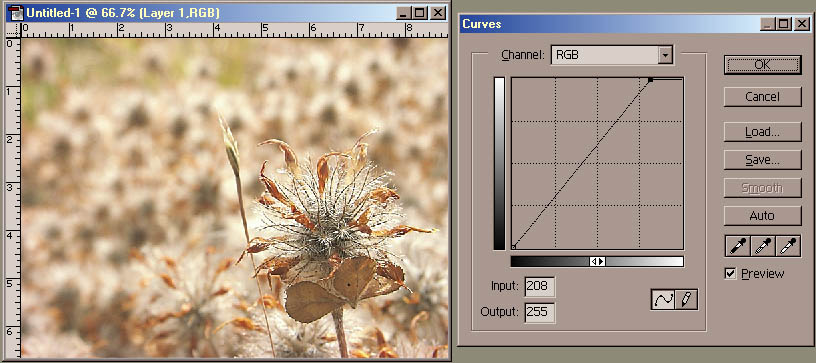Select the gray point eyedropper

763,245
